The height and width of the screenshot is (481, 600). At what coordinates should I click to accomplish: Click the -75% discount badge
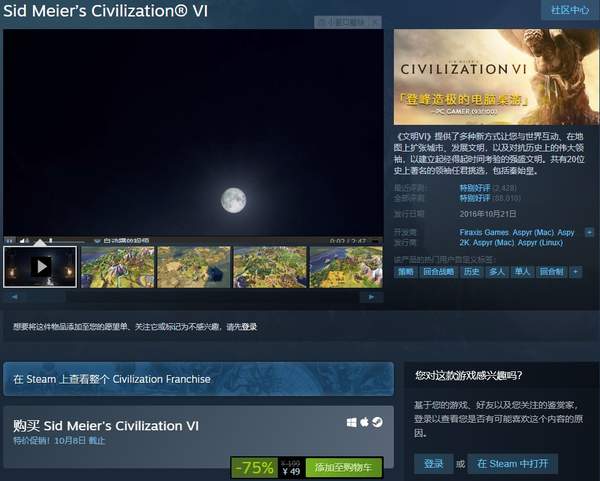coord(254,467)
